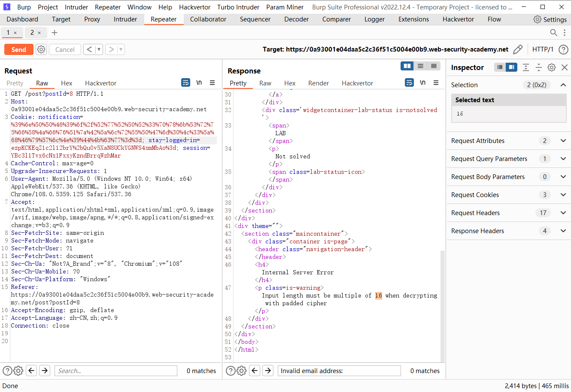Viewport: 571px width, 392px height.
Task: Switch to the Proxy tab
Action: (92, 19)
